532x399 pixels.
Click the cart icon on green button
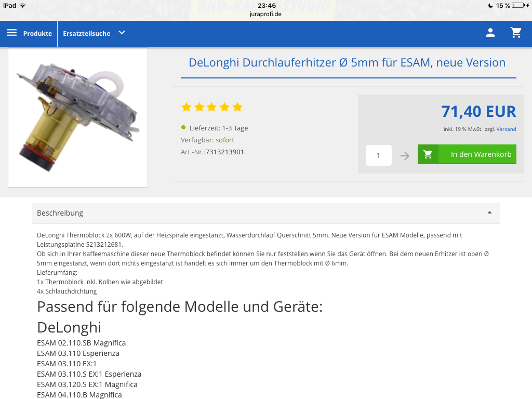pos(428,154)
